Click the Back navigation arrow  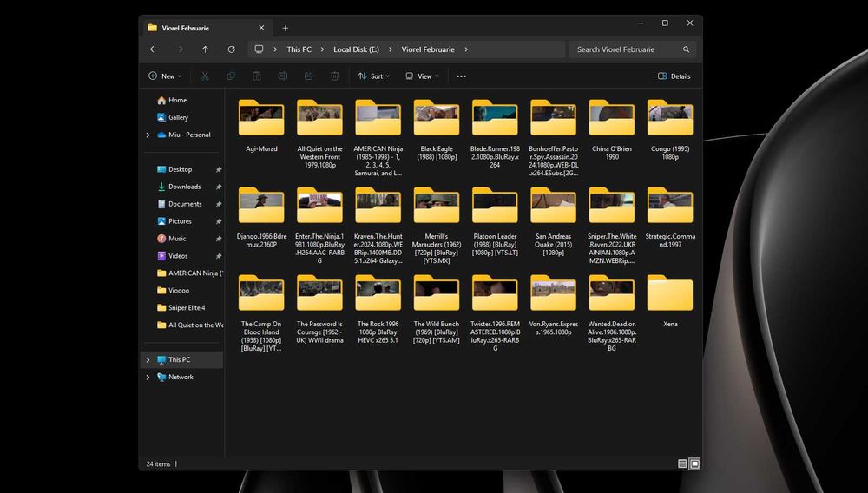click(154, 49)
